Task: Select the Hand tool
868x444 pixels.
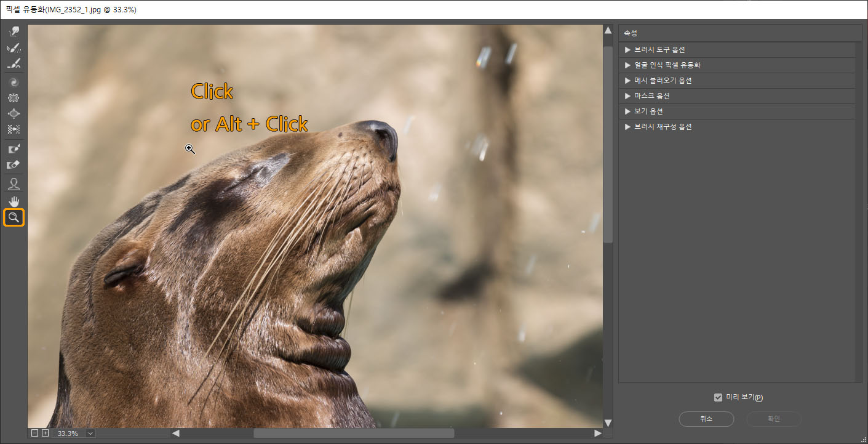Action: tap(14, 201)
